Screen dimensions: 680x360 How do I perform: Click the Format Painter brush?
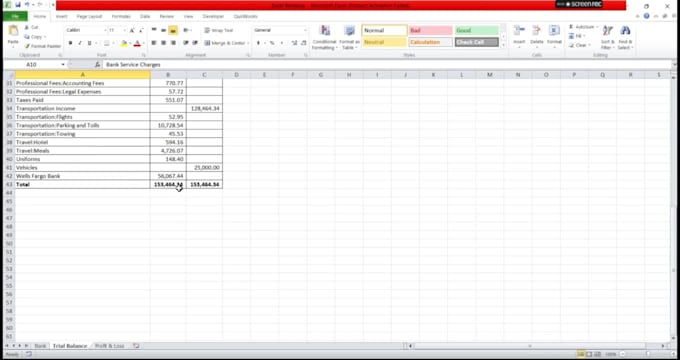42,46
